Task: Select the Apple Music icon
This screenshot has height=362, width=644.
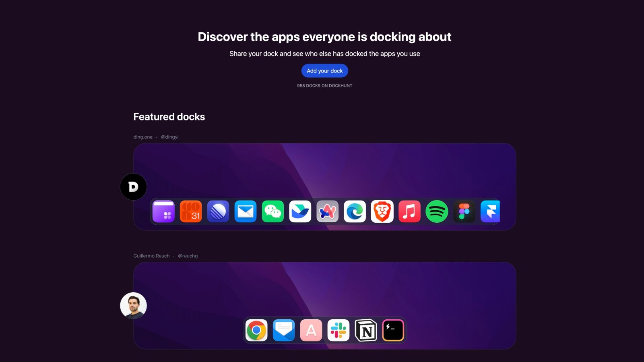Action: tap(409, 211)
